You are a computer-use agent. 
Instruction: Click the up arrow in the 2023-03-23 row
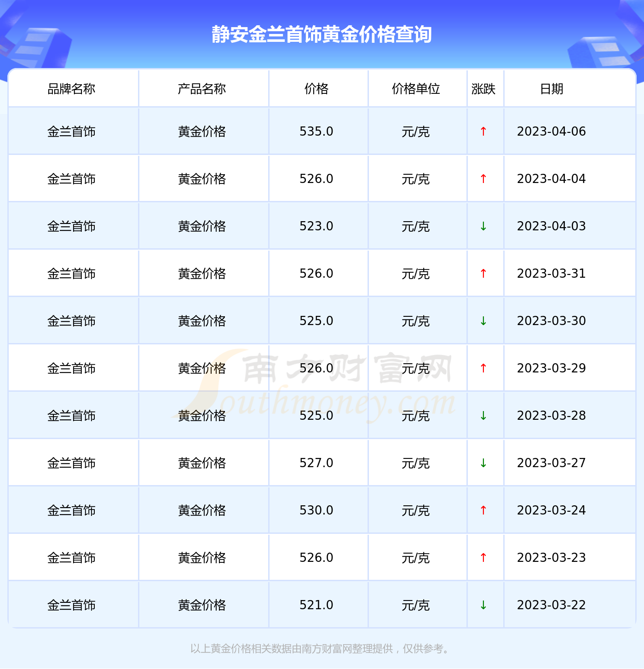click(483, 558)
